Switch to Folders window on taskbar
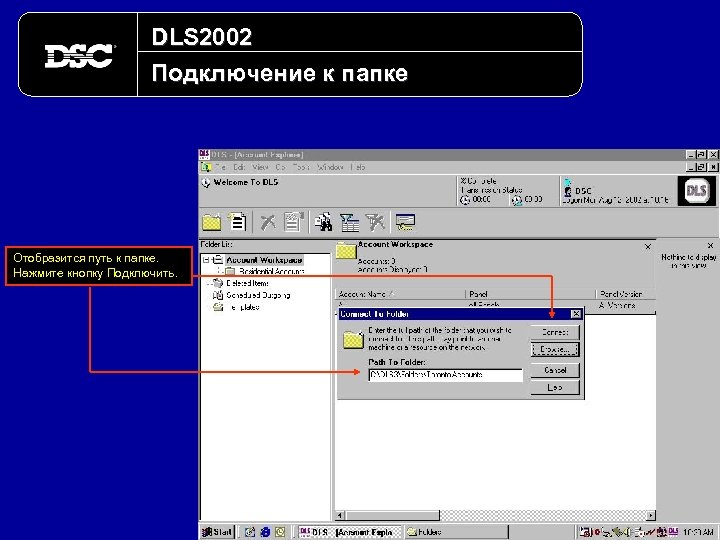The height and width of the screenshot is (540, 720). point(456,532)
